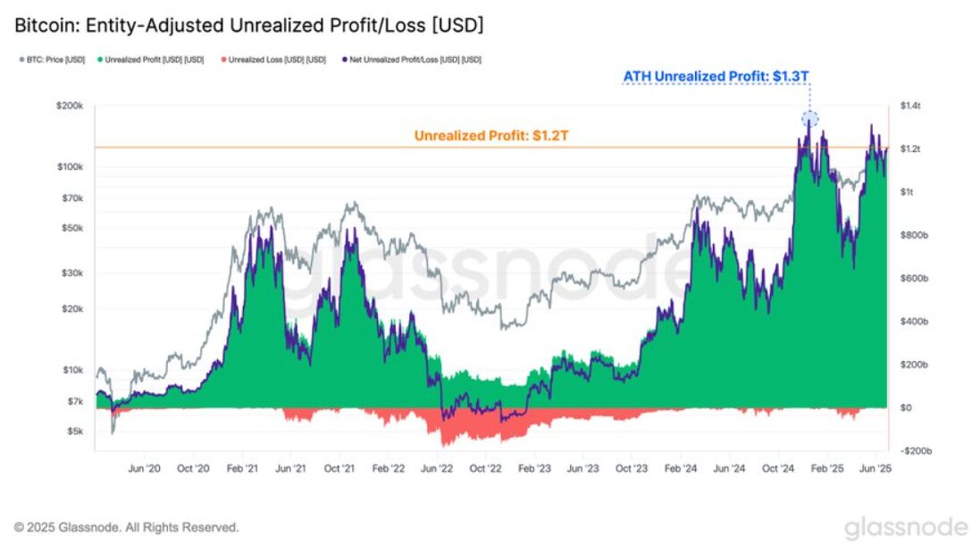Click the green Unrealized Profit legend dot

[100, 60]
